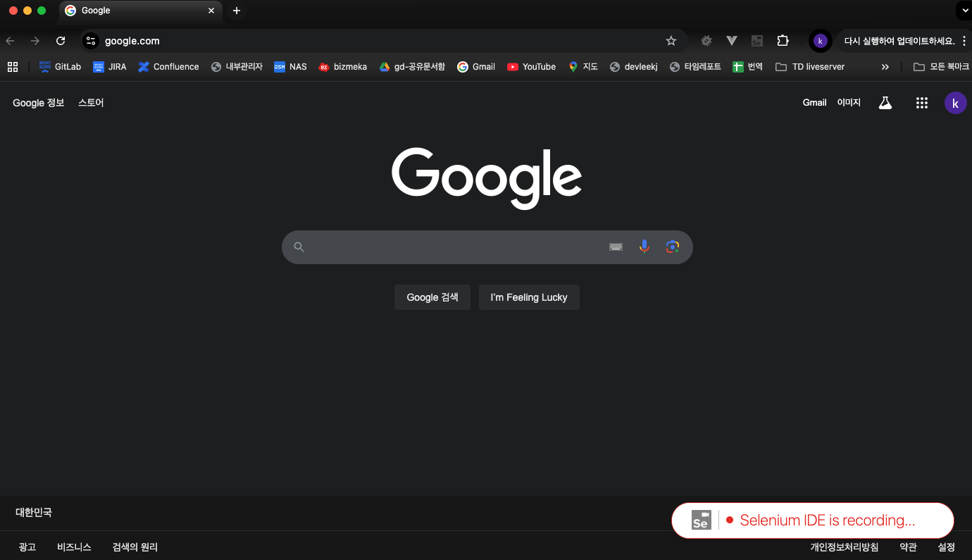Start voice search with microphone icon

coord(644,247)
